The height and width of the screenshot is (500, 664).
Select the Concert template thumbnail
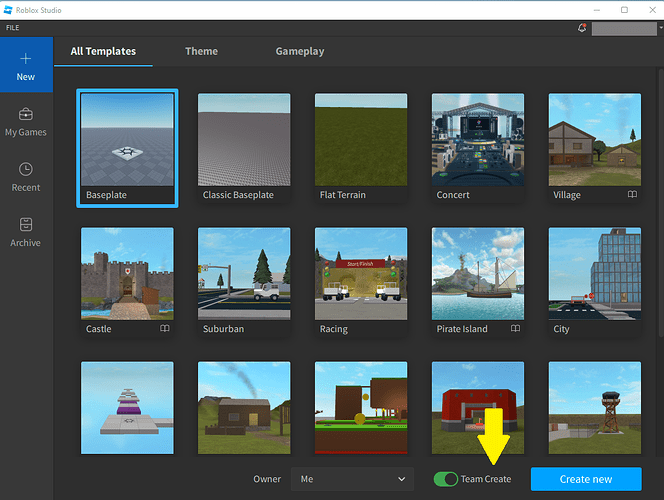click(478, 139)
